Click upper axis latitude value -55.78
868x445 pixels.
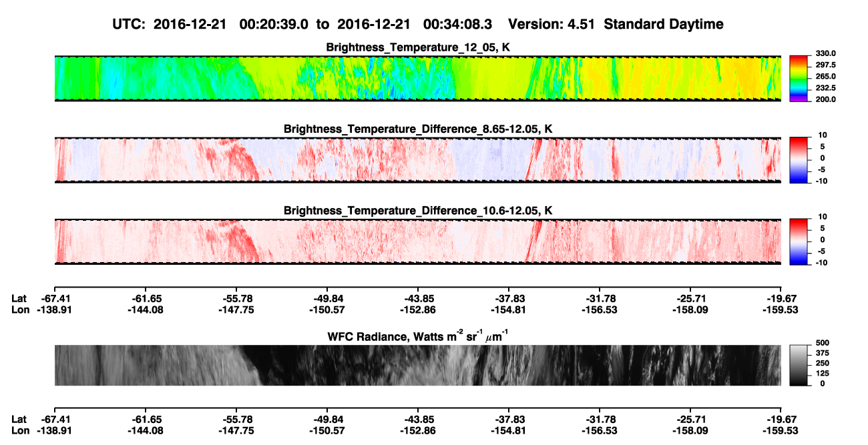point(236,298)
